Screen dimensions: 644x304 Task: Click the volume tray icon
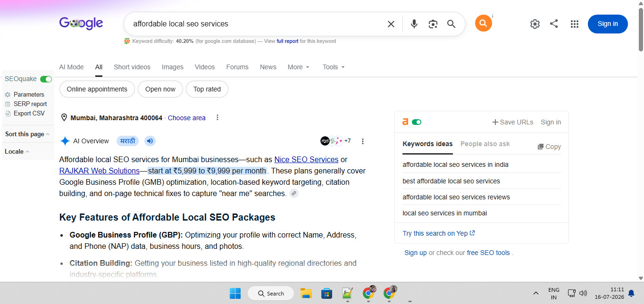pos(583,293)
